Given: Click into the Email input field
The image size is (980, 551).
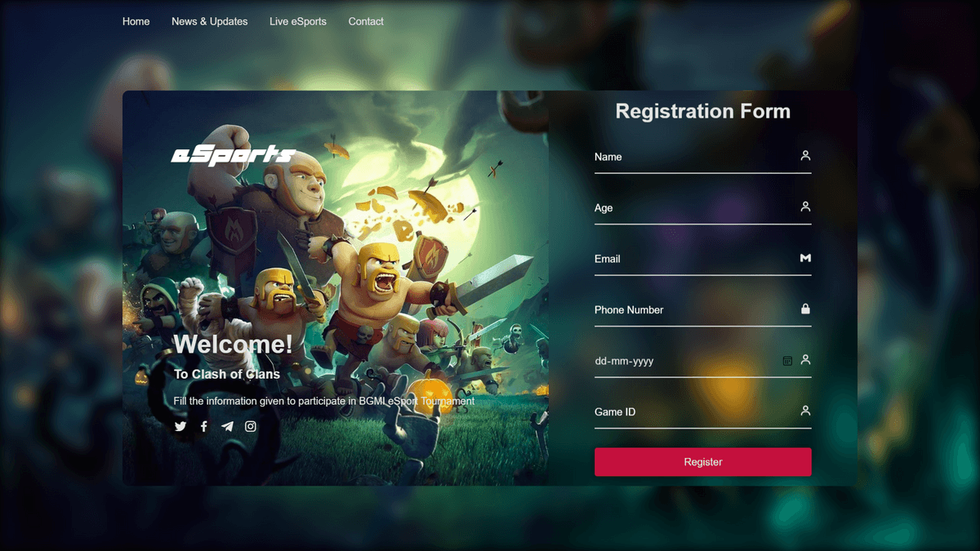Looking at the screenshot, I should click(703, 259).
